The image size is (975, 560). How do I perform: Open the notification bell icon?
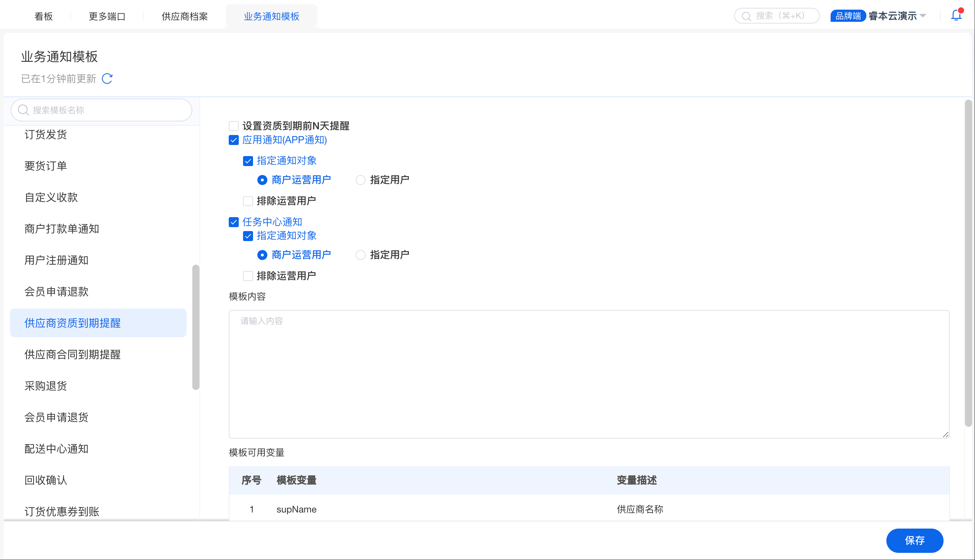click(956, 16)
